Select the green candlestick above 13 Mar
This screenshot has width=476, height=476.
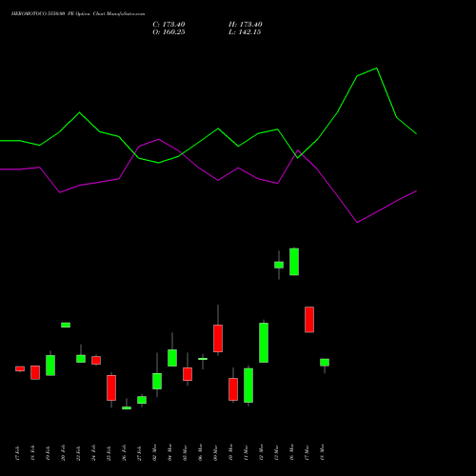(279, 265)
